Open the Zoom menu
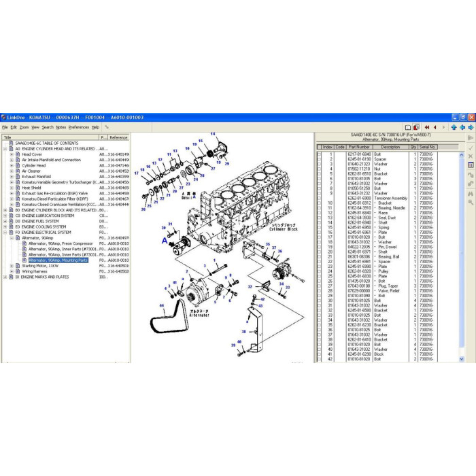Screen dimensions: 476x476 tap(24, 127)
